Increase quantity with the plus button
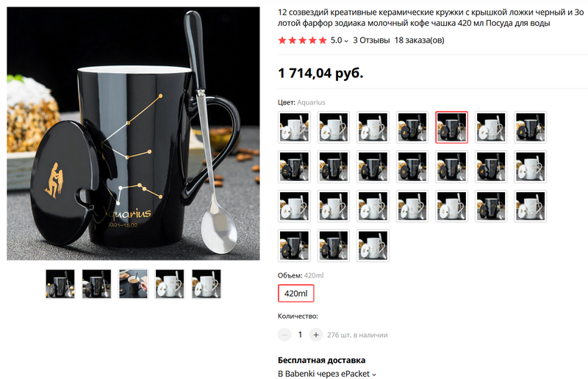The width and height of the screenshot is (588, 379). (x=315, y=335)
